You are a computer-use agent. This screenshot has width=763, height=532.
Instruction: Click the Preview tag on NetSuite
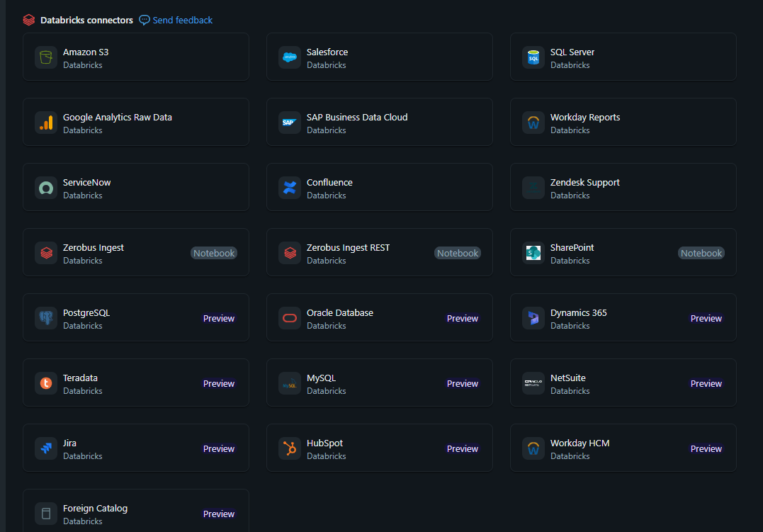[x=706, y=383]
